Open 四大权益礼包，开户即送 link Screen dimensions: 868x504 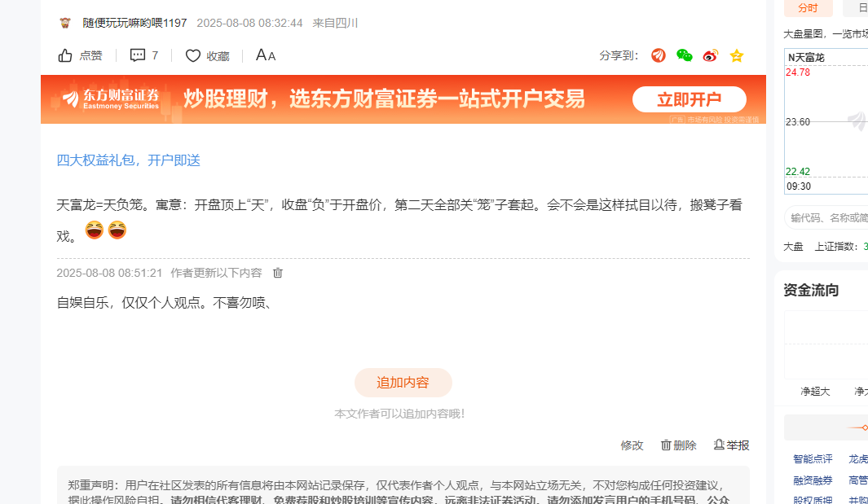click(x=129, y=160)
